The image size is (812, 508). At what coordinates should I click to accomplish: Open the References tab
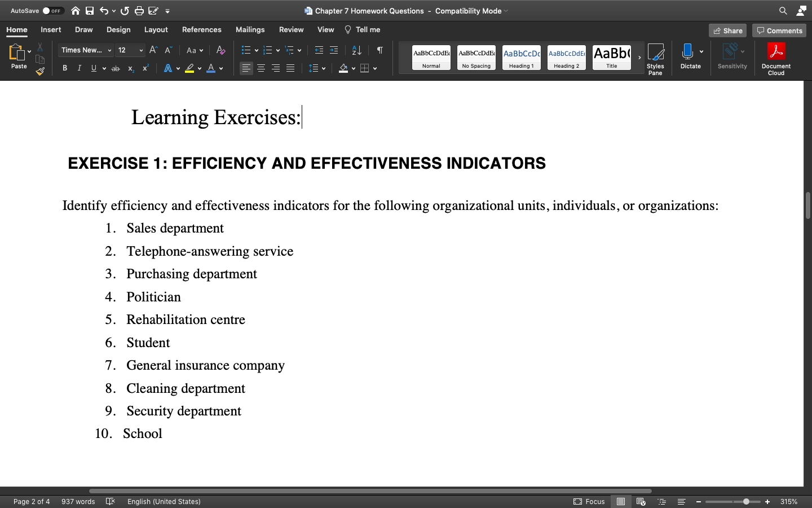202,29
